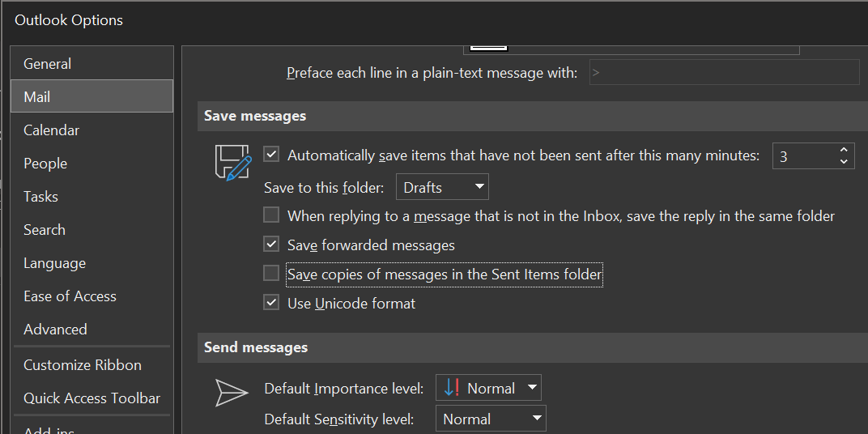Toggle the Use Unicode format checkbox
The width and height of the screenshot is (868, 434).
coord(271,303)
